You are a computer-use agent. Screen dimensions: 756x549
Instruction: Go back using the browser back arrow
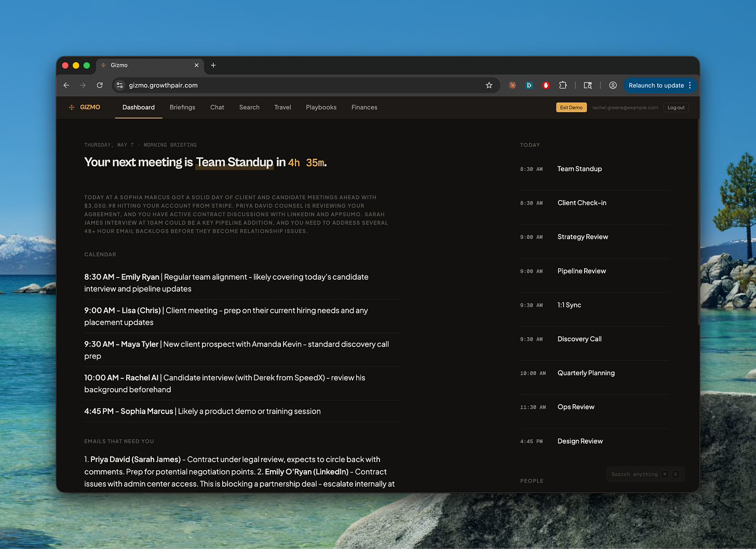pos(66,85)
